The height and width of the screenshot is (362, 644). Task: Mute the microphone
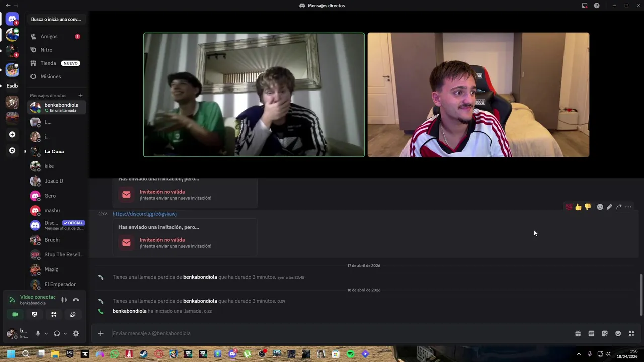coord(38,333)
